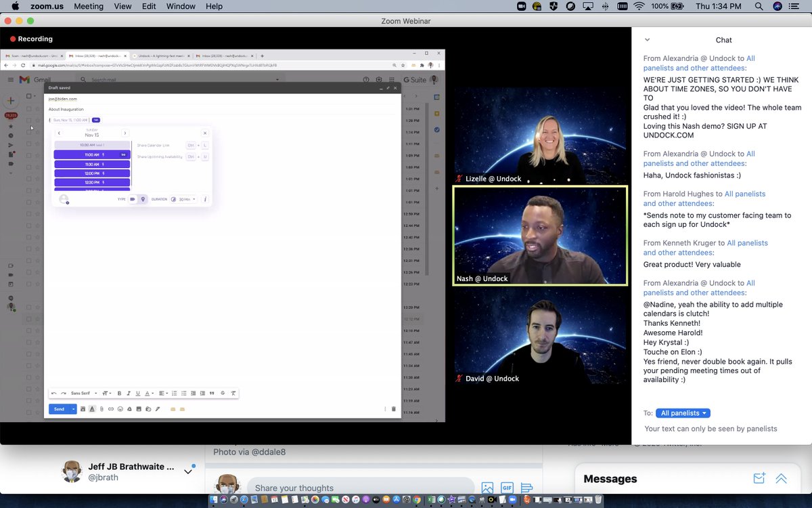Click remove formatting icon in compose
This screenshot has width=812, height=508.
[233, 394]
